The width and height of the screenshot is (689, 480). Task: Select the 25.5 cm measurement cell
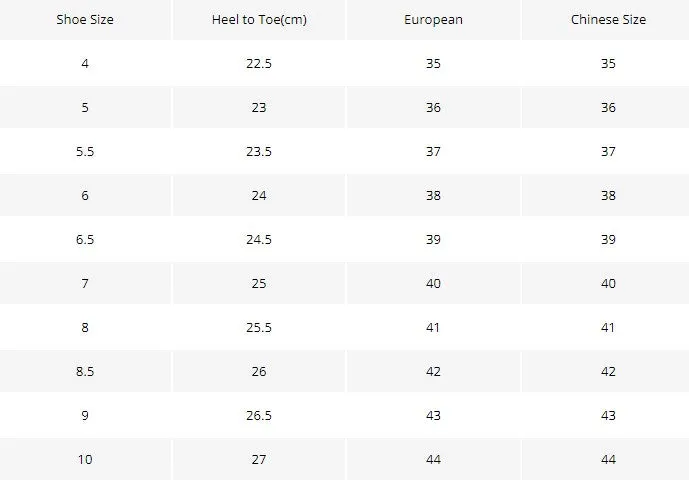pos(259,327)
